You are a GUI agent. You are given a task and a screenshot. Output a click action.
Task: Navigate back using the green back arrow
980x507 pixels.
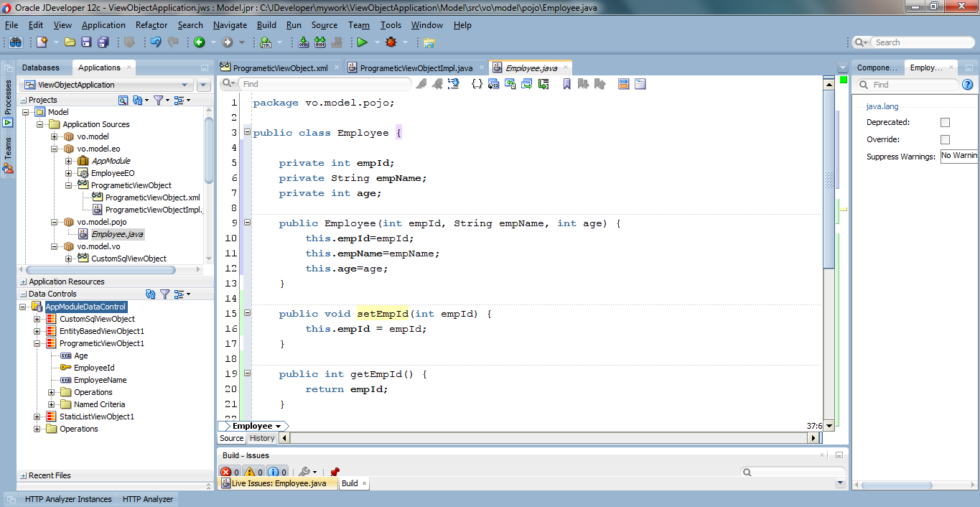point(198,42)
